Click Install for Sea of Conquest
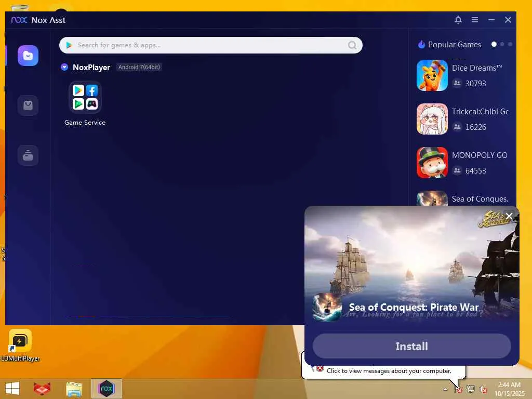 [411, 346]
